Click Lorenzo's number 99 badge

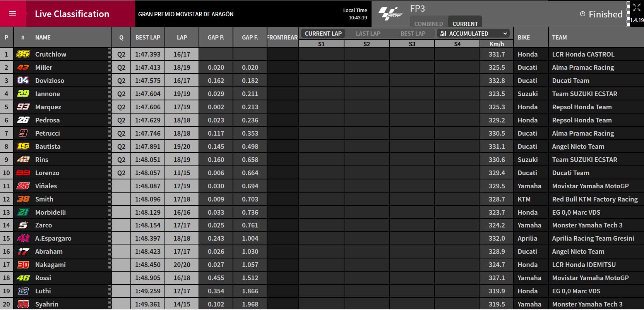coord(23,172)
